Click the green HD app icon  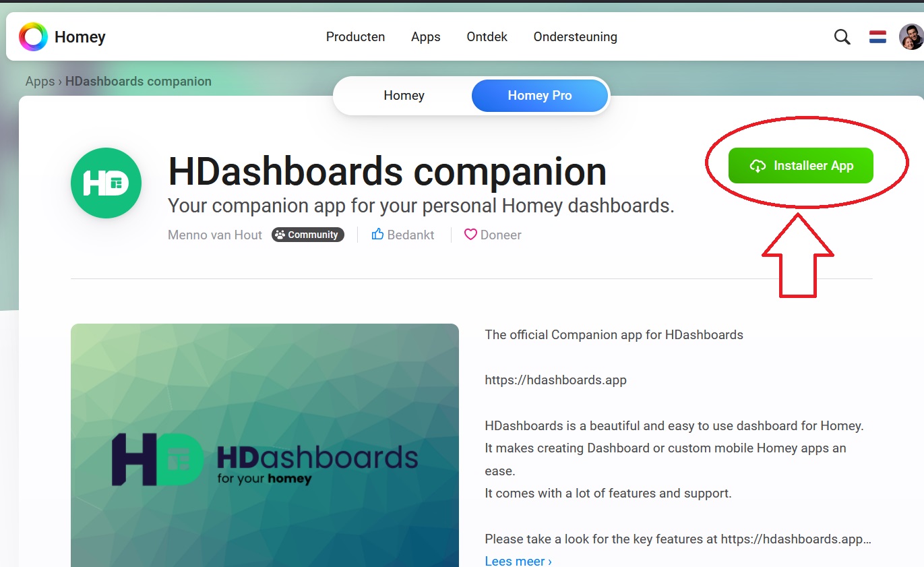[106, 183]
